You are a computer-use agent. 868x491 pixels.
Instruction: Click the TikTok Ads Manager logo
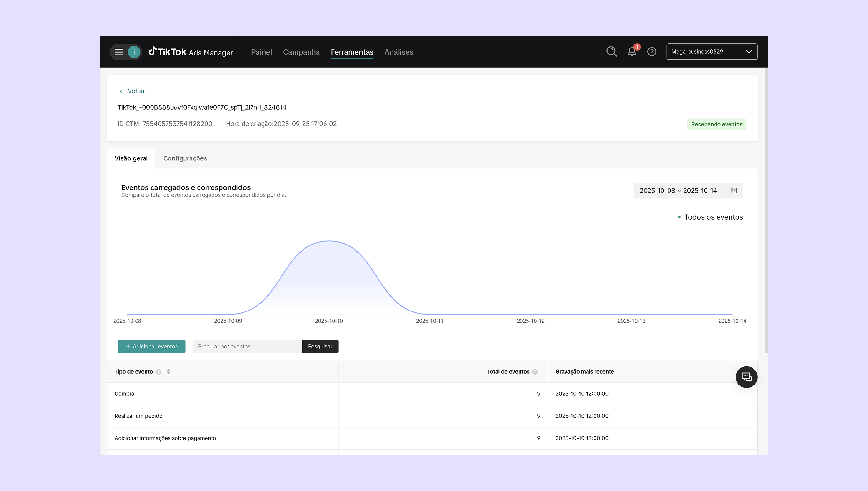[x=191, y=52]
